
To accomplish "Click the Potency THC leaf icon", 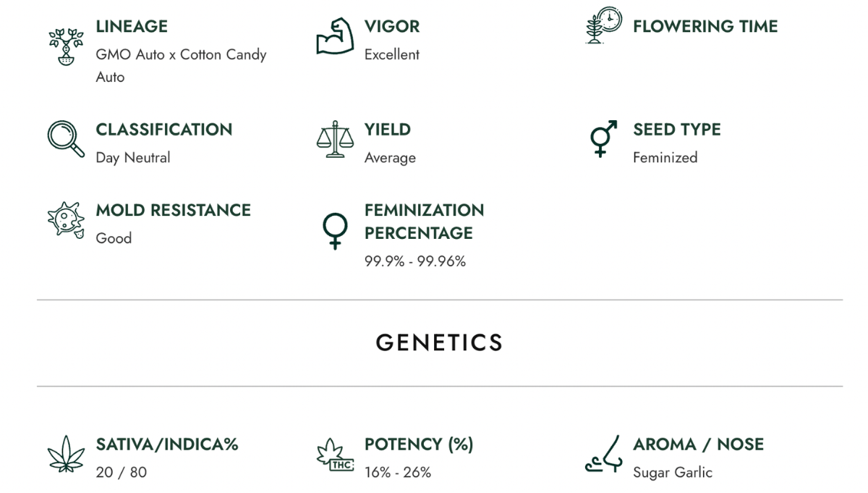I will tap(334, 455).
